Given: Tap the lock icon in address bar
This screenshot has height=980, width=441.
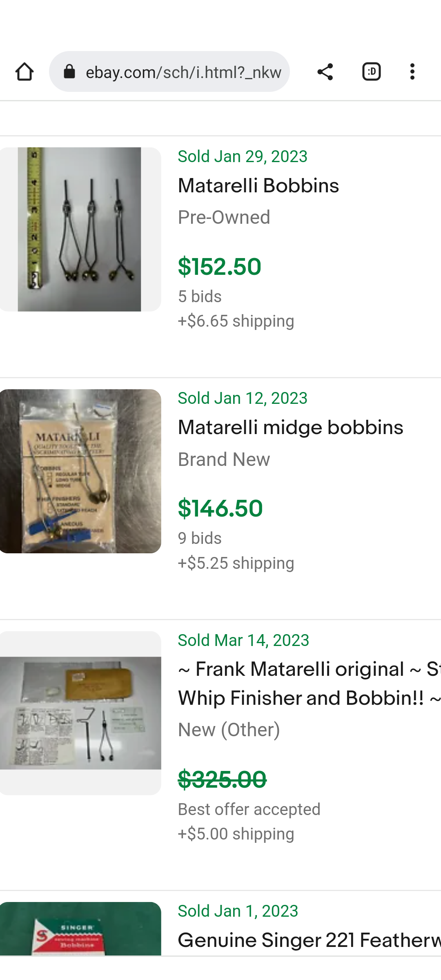Looking at the screenshot, I should click(70, 72).
